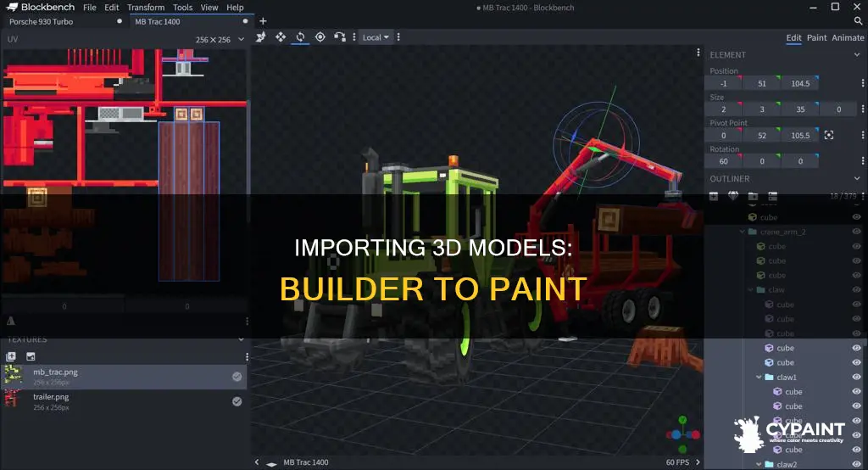Select the Vertex Snap tool
Viewport: 868px width, 470px height.
pos(339,37)
